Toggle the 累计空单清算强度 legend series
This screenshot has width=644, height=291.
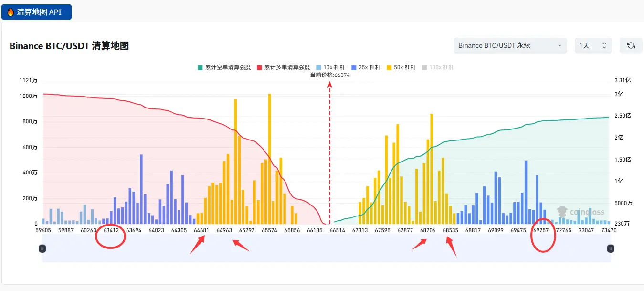[x=224, y=67]
